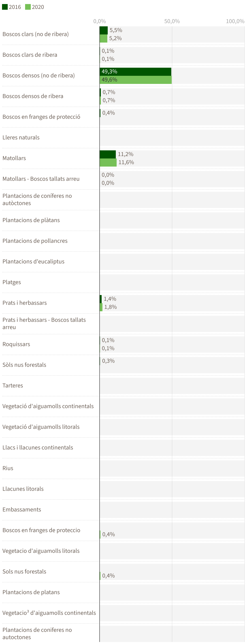This screenshot has width=247, height=644.
Task: Click the 5,5% Boscos clars 2016 bar
Action: click(x=103, y=30)
